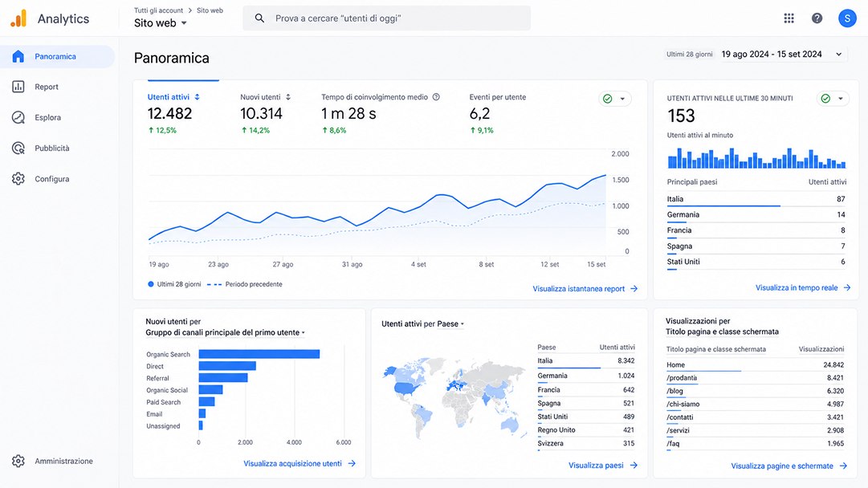
Task: Click arrow next to Visualizza istantanea report
Action: (634, 289)
